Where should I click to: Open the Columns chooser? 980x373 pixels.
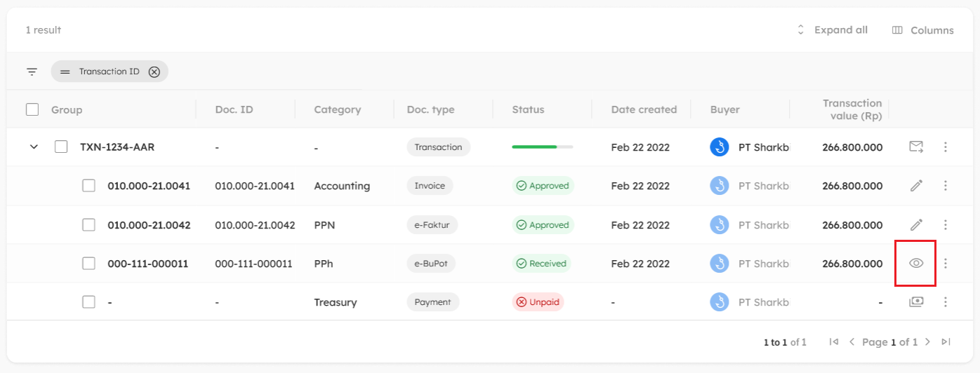tap(922, 30)
